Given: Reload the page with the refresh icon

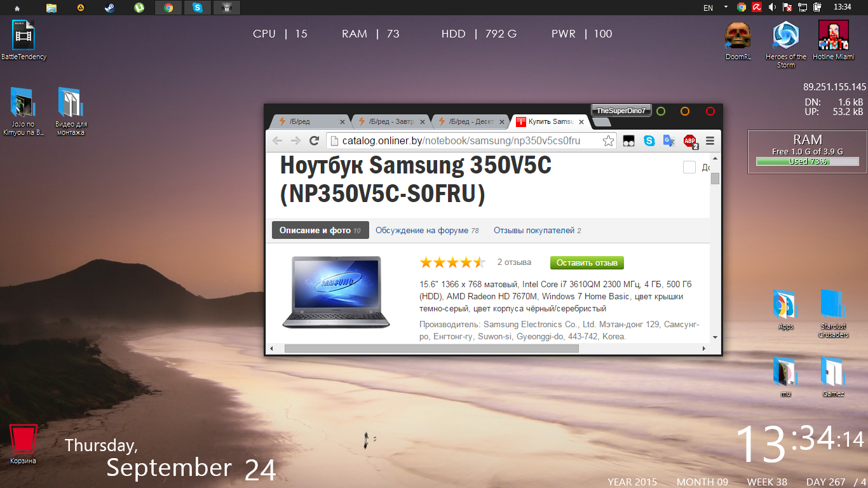Looking at the screenshot, I should tap(314, 141).
